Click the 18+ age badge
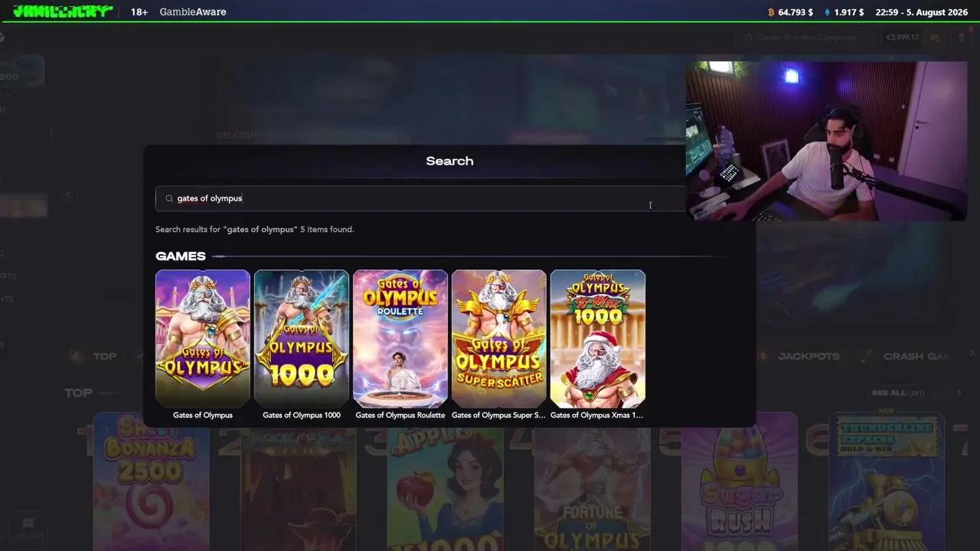980x551 pixels. click(x=139, y=12)
